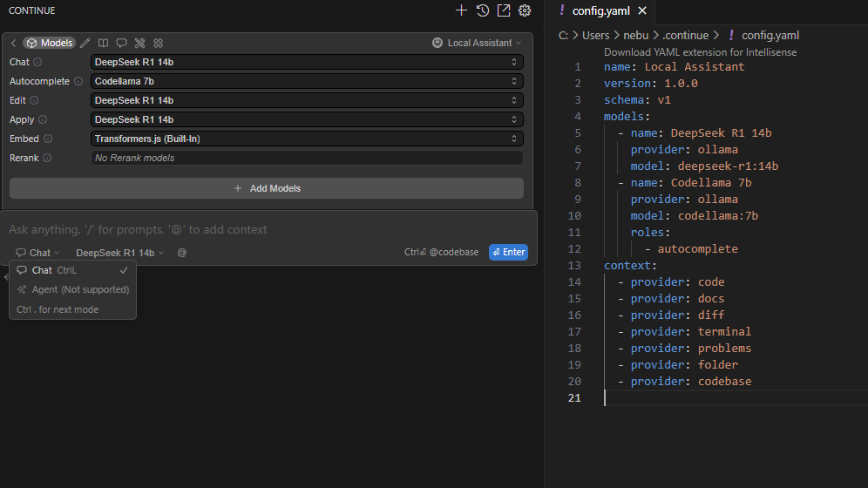The image size is (868, 488).
Task: Click line number 21 in the editor gutter
Action: 574,398
